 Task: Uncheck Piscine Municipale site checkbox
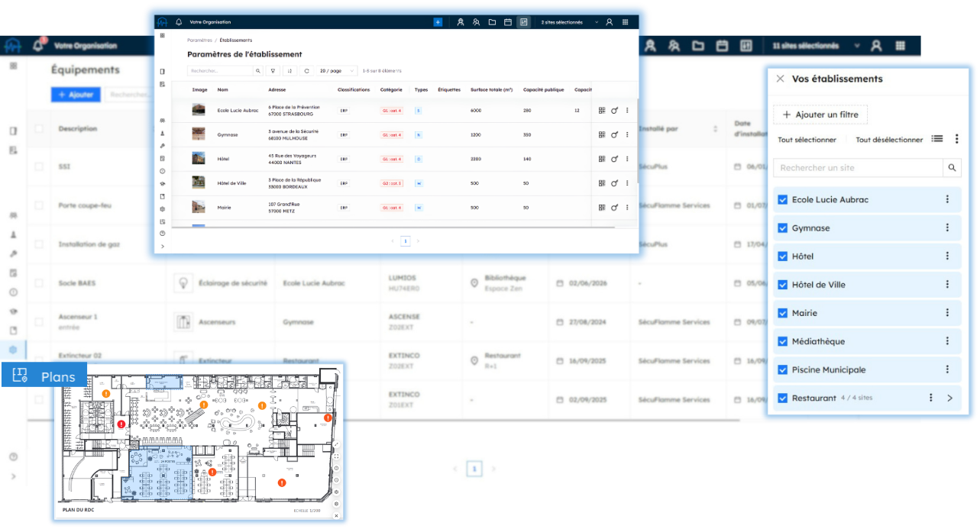pos(782,369)
